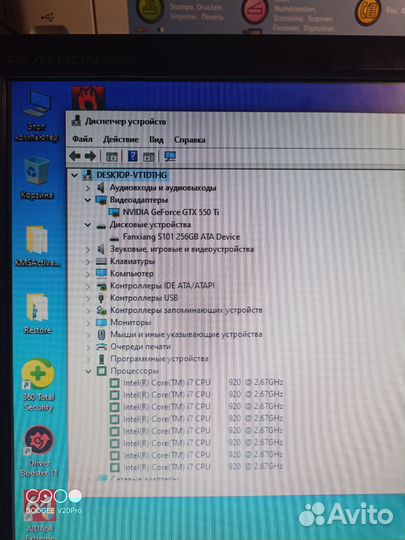The image size is (405, 540).
Task: Select NVIDIA GeForce GTX 550 Ti device
Action: 171,212
